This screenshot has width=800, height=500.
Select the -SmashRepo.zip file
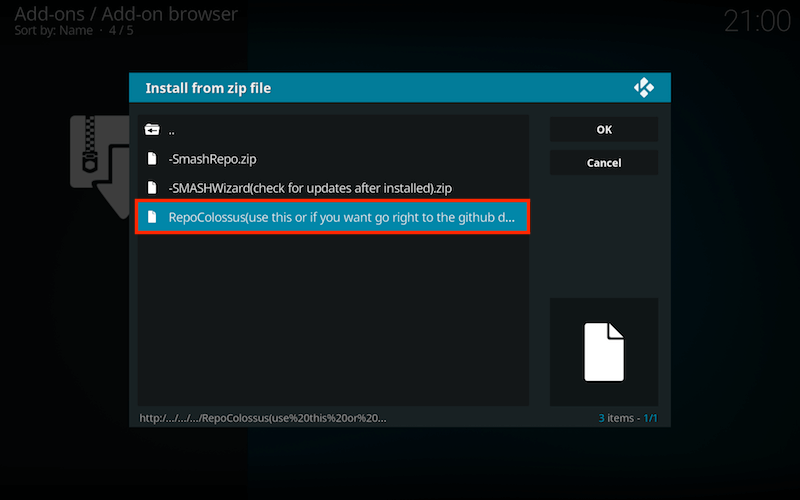(x=333, y=159)
